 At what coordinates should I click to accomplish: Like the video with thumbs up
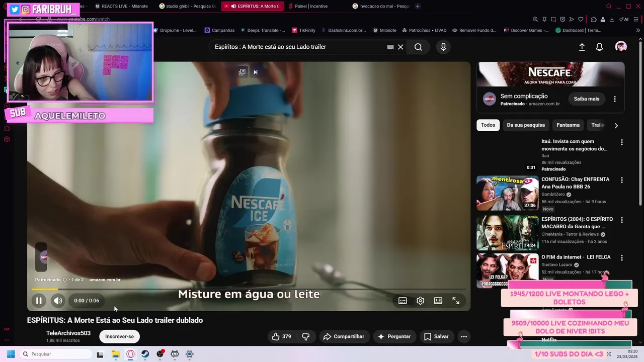282,336
